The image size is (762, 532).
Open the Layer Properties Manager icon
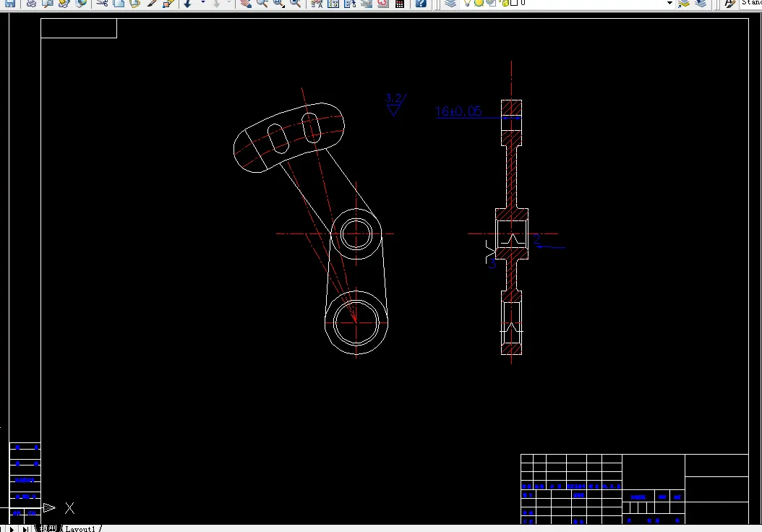tap(451, 4)
